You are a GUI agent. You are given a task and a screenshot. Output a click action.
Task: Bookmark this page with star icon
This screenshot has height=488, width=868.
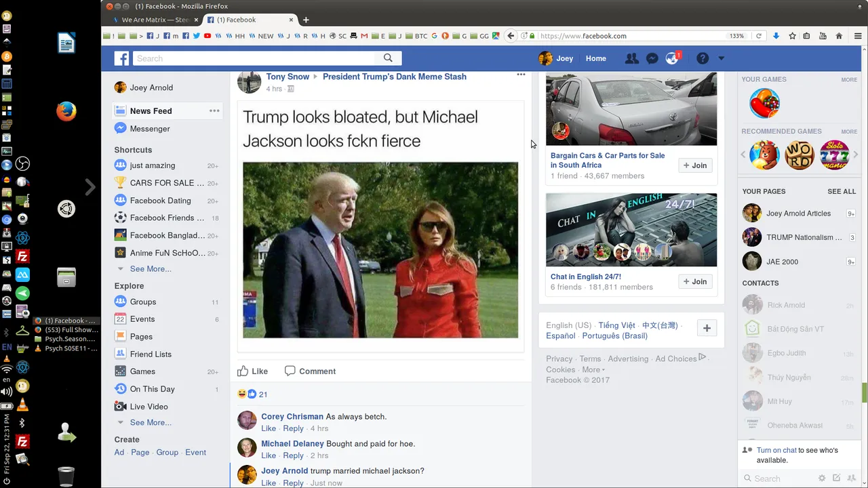pyautogui.click(x=792, y=36)
